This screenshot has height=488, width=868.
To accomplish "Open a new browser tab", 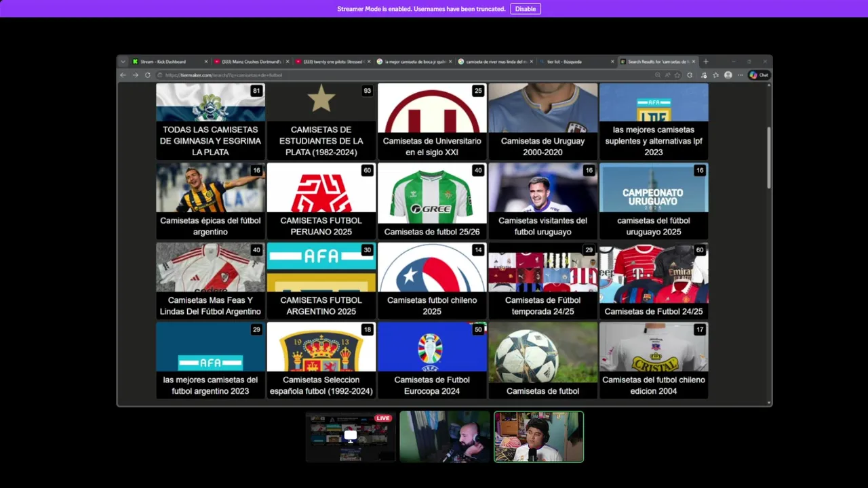I will click(705, 62).
